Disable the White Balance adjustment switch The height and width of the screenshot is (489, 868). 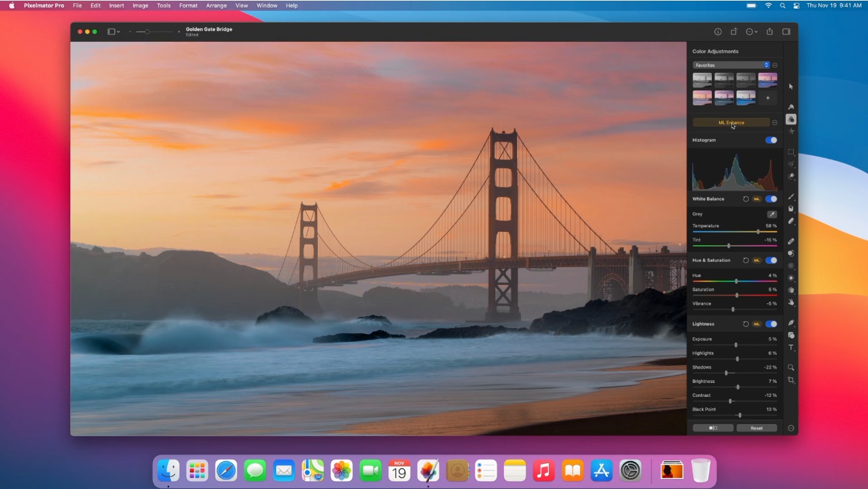(771, 199)
